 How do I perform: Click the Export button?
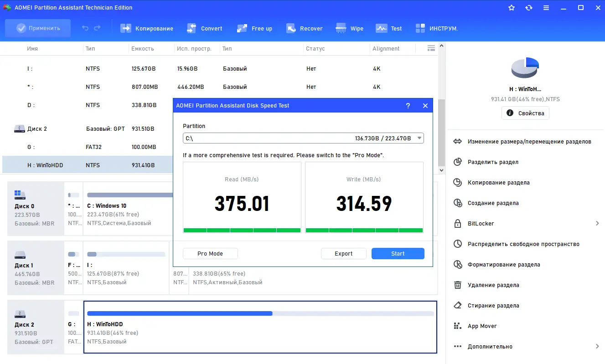pyautogui.click(x=344, y=254)
